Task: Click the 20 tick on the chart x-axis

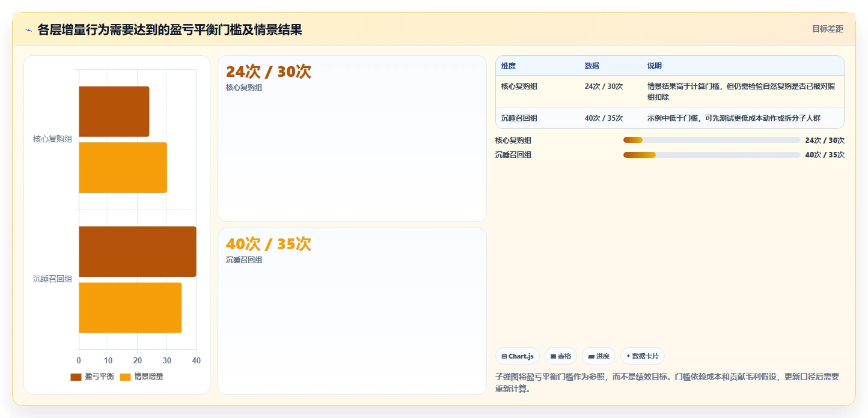Action: [137, 360]
